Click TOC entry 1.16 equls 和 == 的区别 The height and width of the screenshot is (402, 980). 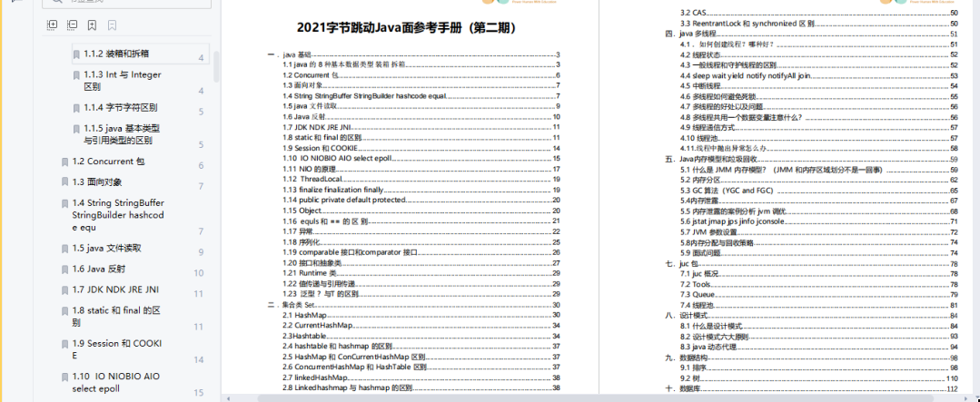point(324,221)
